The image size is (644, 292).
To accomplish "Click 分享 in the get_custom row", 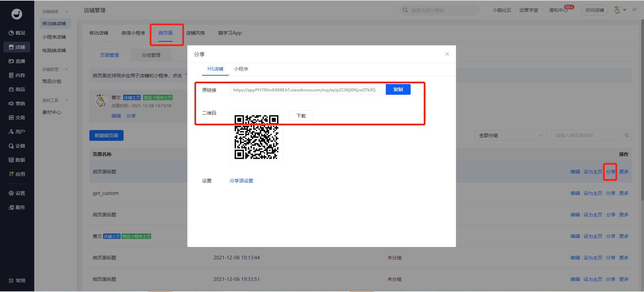I will [611, 193].
